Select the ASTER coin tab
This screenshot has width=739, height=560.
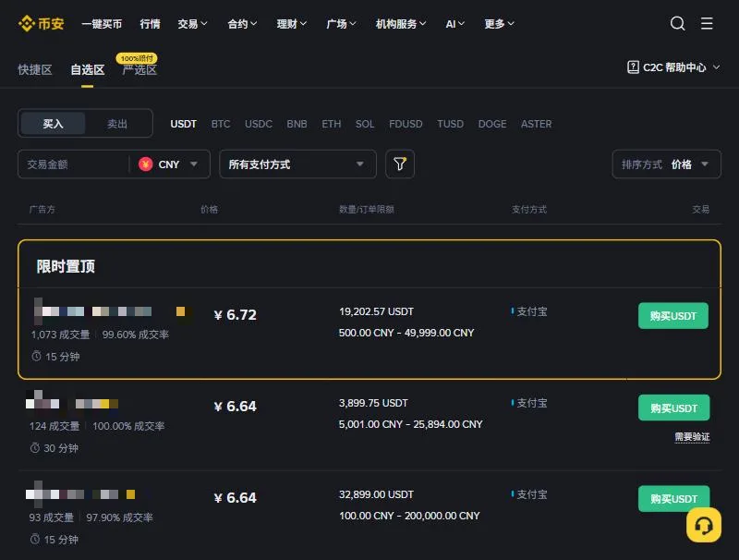pos(537,124)
